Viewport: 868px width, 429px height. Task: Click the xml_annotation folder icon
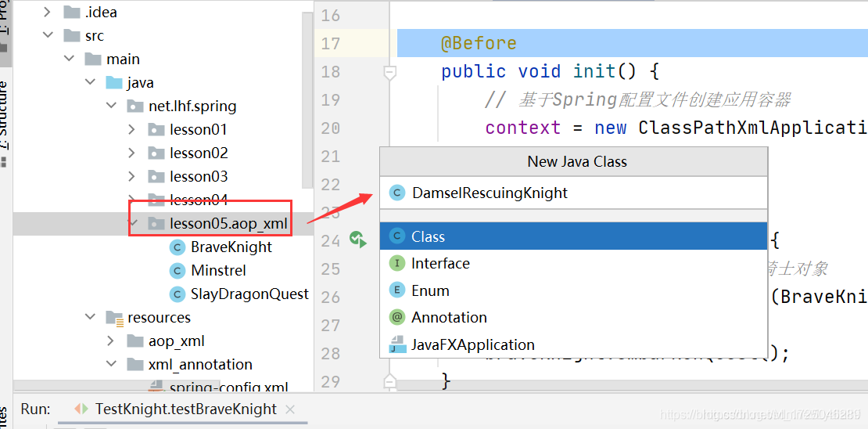(135, 364)
